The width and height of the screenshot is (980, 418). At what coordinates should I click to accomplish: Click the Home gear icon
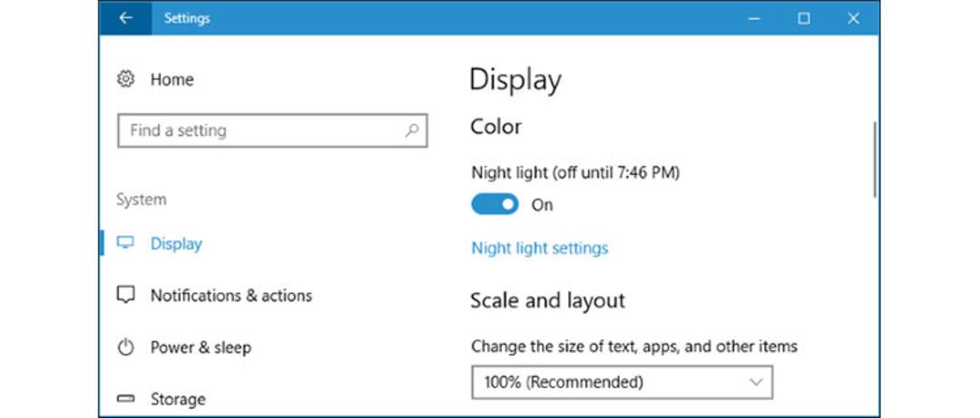(x=125, y=80)
